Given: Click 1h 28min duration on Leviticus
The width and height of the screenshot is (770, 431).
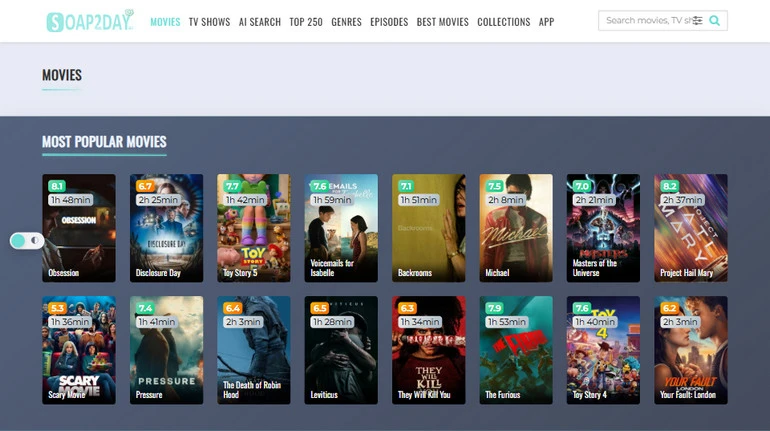Looking at the screenshot, I should 332,322.
